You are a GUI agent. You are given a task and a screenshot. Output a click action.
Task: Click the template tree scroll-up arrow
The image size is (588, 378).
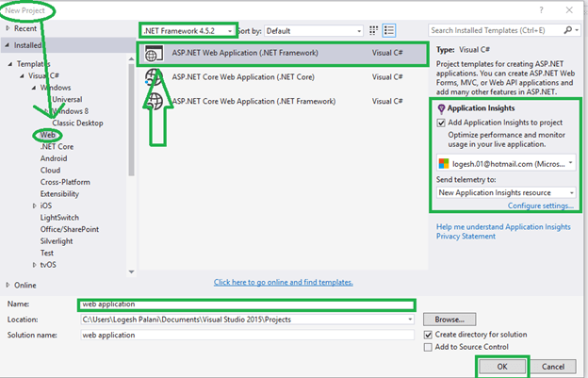131,58
